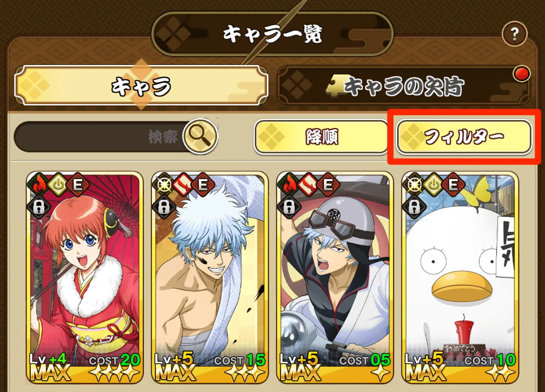Toggle lock on shirtless Gintoki card
Viewport: 545px width, 392px height.
click(163, 206)
